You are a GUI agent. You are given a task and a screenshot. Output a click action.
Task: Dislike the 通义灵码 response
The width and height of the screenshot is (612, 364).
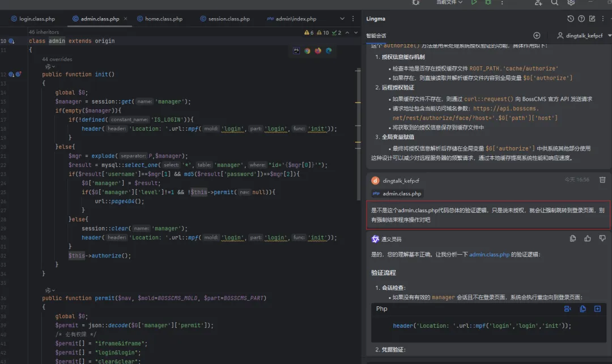tap(602, 238)
